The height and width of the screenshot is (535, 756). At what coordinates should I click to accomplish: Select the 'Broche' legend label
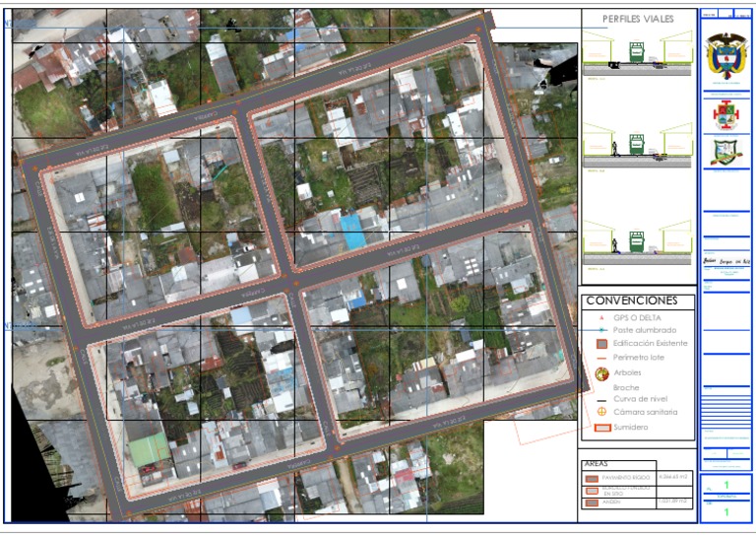(626, 387)
